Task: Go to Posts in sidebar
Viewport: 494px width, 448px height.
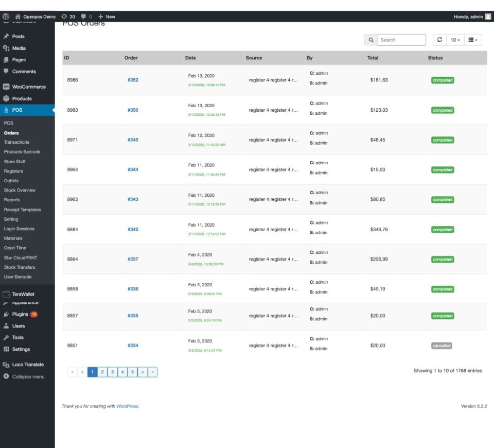Action: (x=19, y=37)
